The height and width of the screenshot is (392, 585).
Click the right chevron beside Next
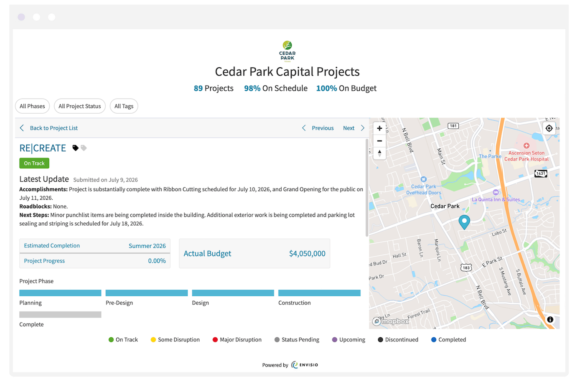tap(363, 128)
